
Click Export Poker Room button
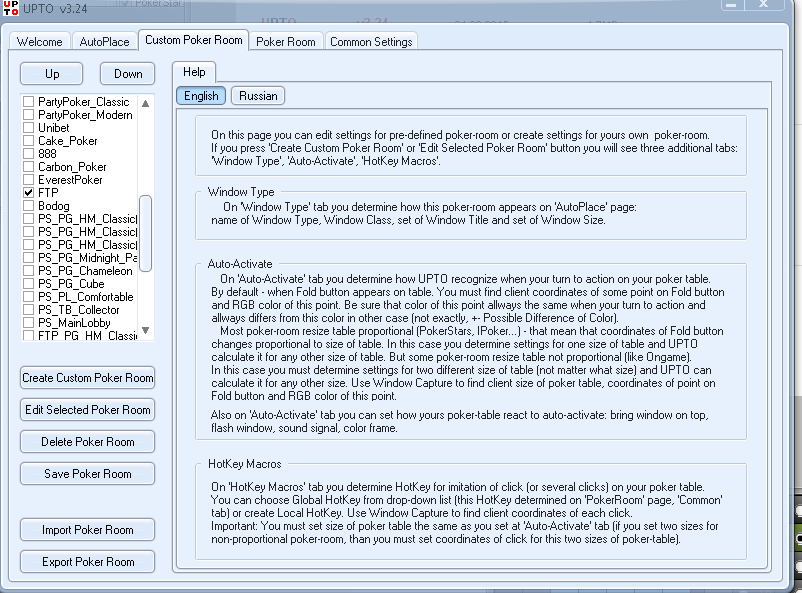[x=87, y=562]
